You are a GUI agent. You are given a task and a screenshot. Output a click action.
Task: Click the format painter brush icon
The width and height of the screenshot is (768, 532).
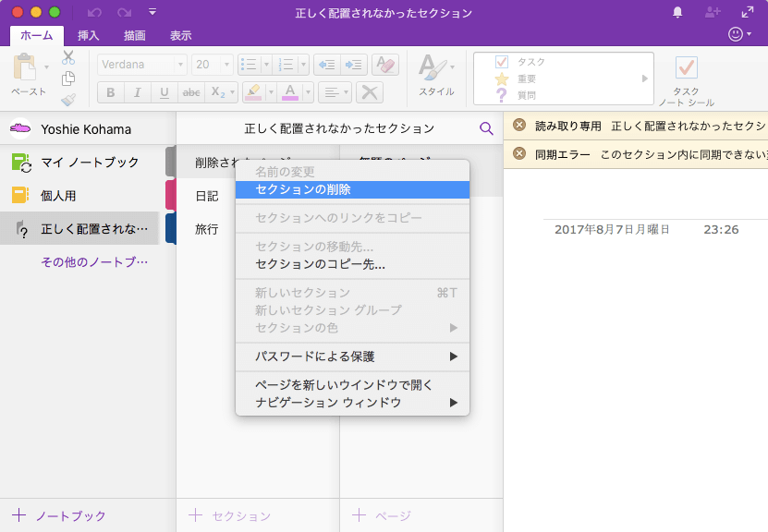68,100
